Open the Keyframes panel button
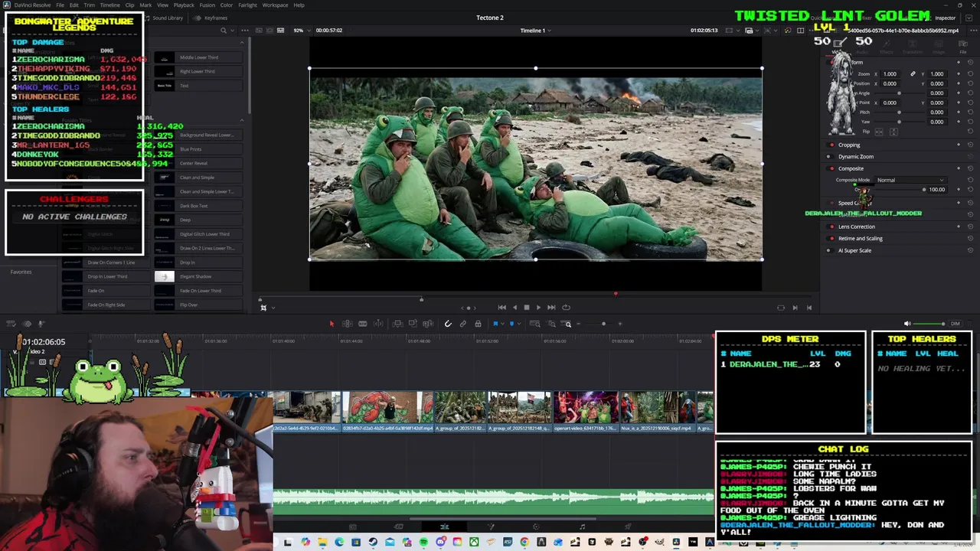980x551 pixels. coord(211,18)
